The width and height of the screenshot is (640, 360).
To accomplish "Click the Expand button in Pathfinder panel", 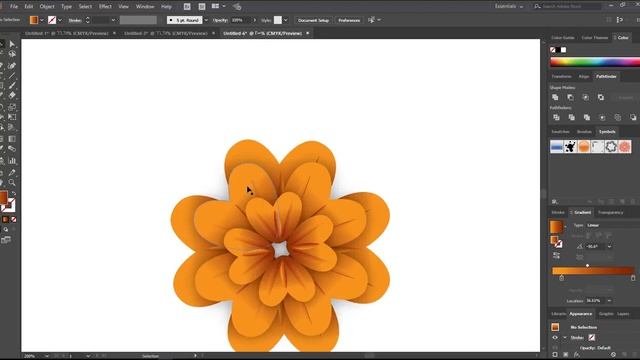I will tap(625, 98).
